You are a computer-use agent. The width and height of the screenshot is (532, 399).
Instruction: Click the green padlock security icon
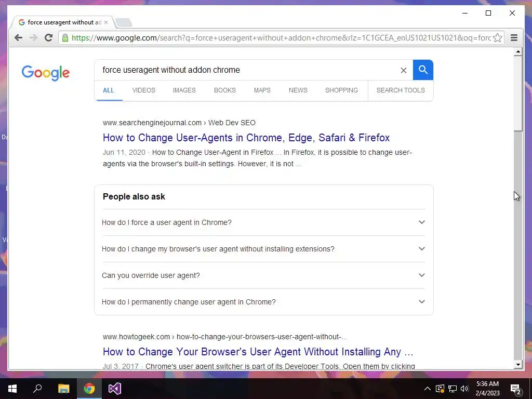(65, 37)
